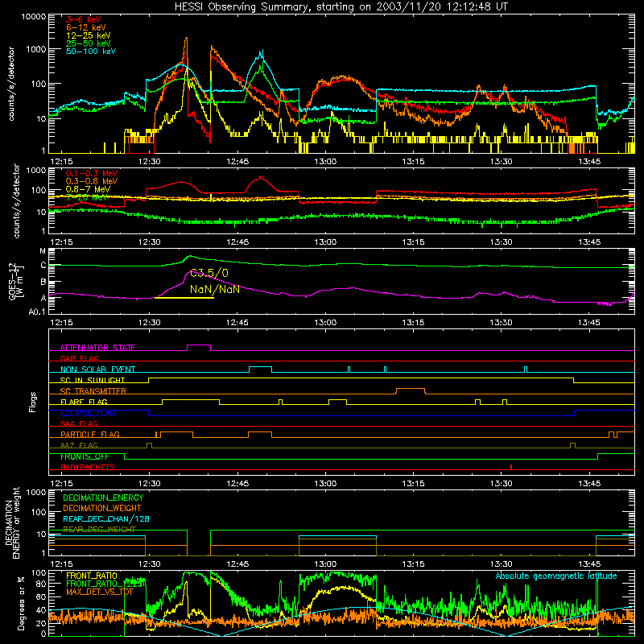
Task: Click the green FRONT_RATIO_1225 legend label
Action: (104, 584)
